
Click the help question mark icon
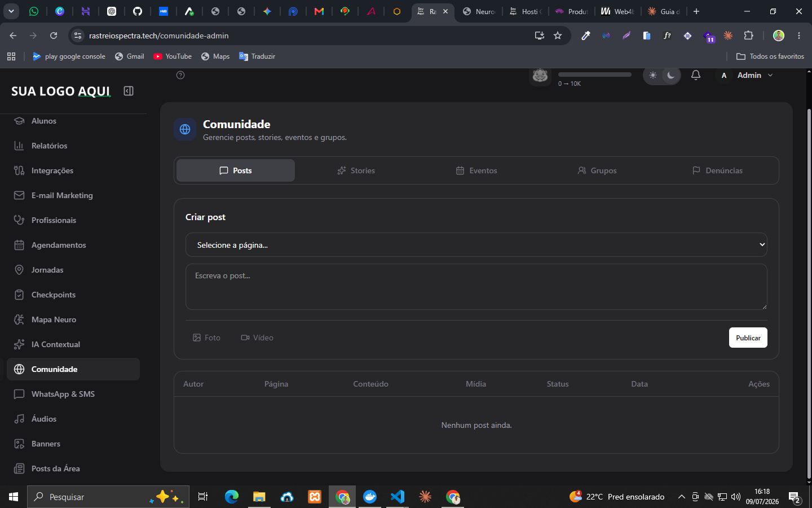180,75
